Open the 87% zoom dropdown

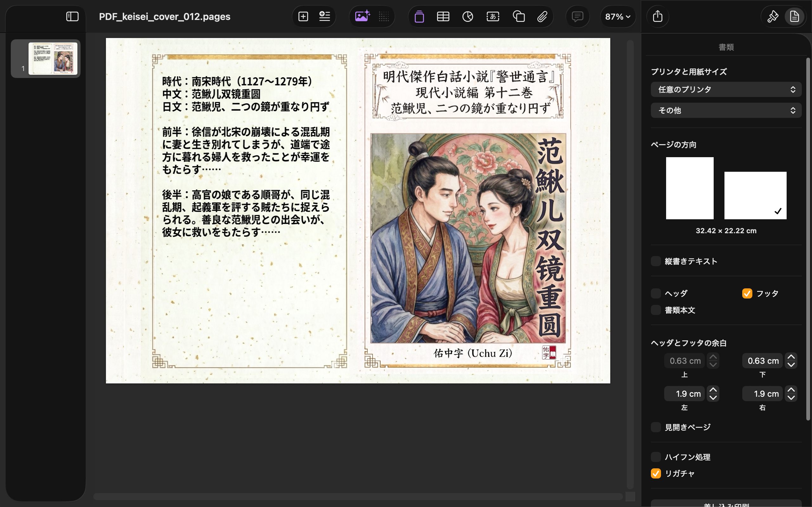tap(617, 16)
